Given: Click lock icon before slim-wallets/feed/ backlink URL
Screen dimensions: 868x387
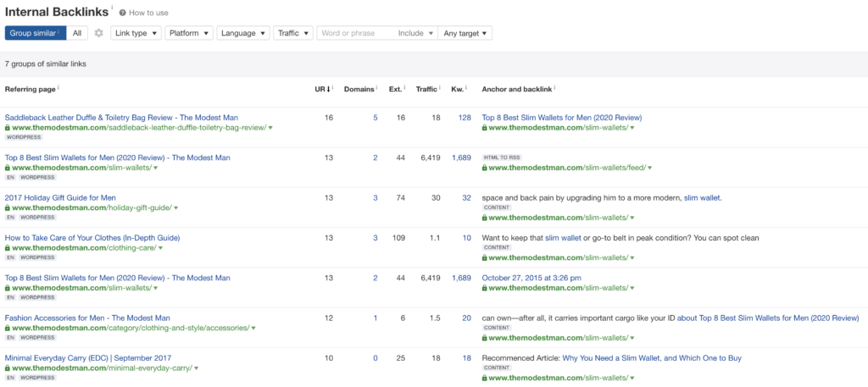Looking at the screenshot, I should point(484,168).
